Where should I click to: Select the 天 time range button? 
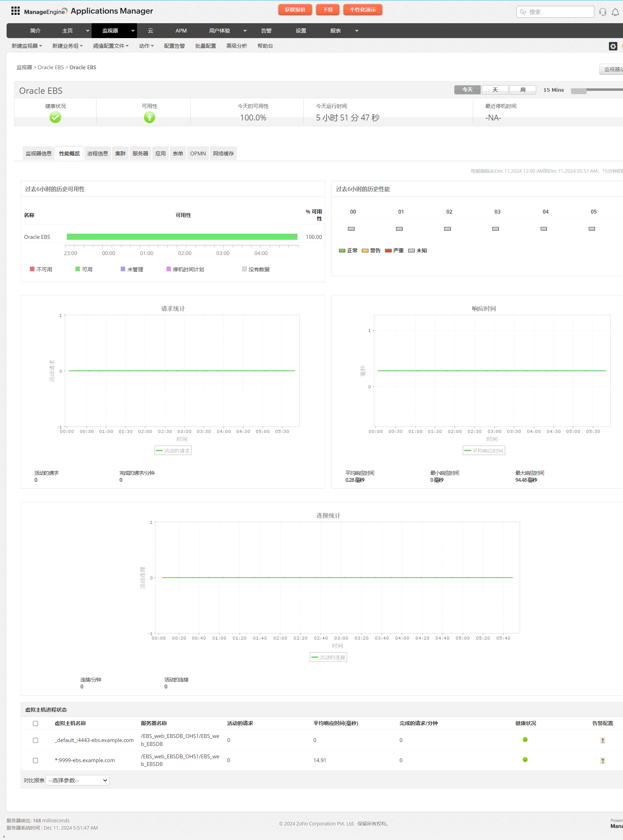pyautogui.click(x=495, y=89)
